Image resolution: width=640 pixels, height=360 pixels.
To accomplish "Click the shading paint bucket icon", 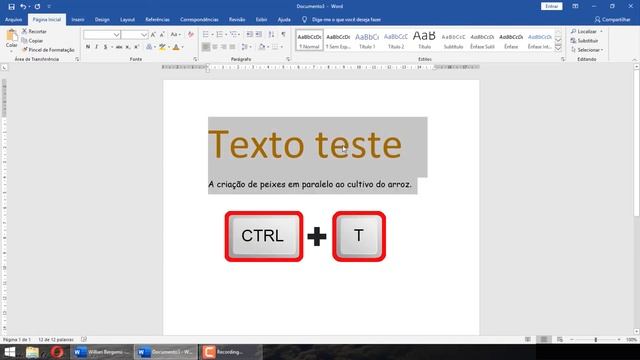I will tap(262, 47).
